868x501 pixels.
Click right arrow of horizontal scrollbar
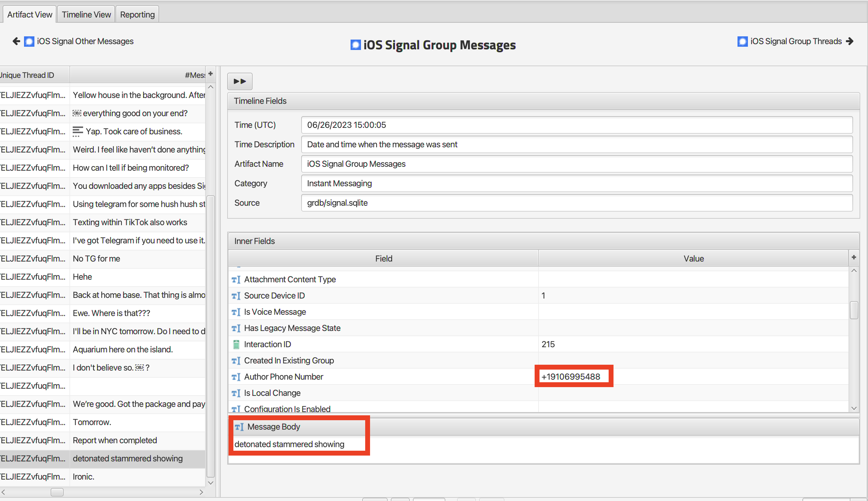201,492
